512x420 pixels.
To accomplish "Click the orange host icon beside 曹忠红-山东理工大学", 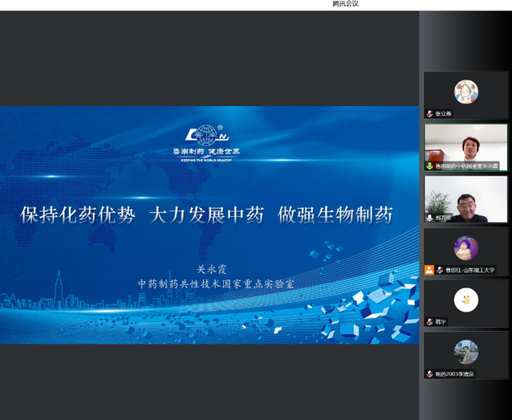I will coord(429,270).
